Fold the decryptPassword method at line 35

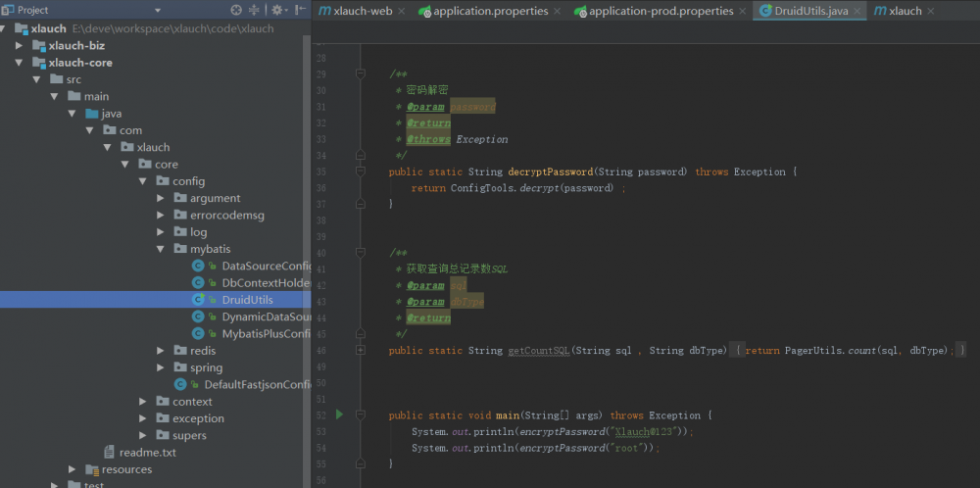coord(360,171)
